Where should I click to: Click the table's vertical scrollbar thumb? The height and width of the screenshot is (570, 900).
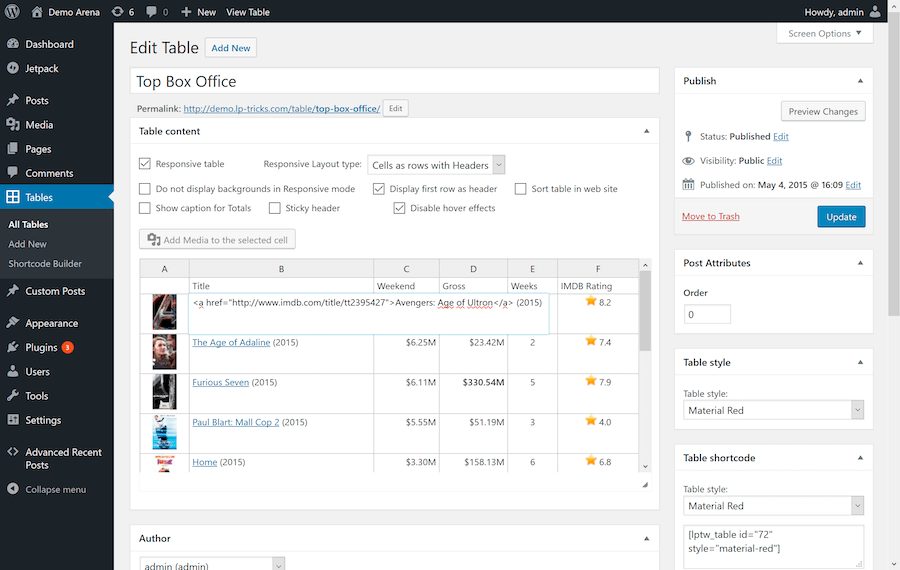(645, 310)
